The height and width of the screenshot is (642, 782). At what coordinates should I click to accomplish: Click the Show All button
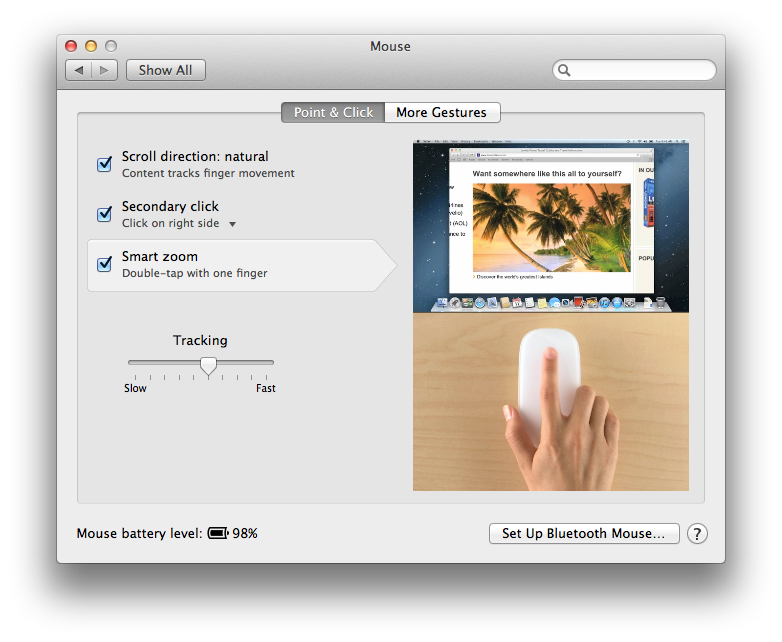(x=166, y=70)
